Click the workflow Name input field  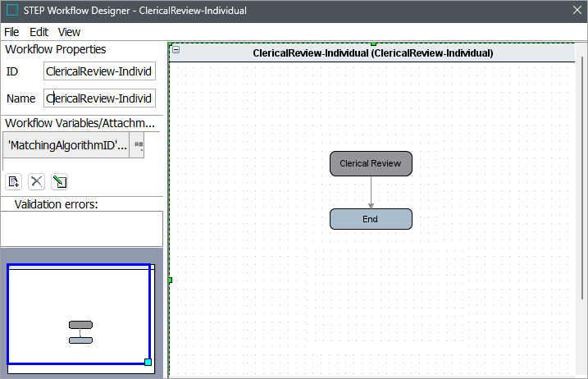(x=99, y=98)
